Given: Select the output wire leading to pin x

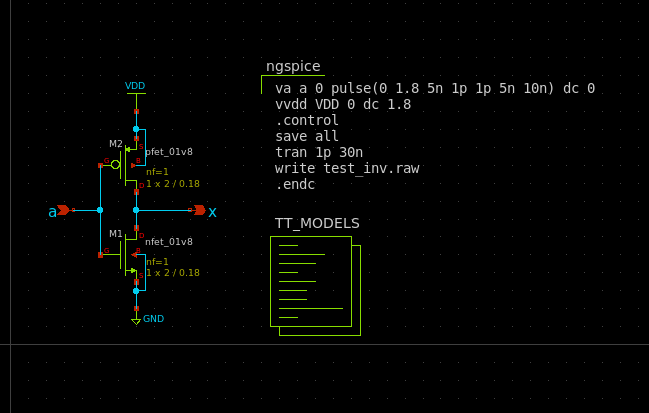Looking at the screenshot, I should pyautogui.click(x=163, y=210).
